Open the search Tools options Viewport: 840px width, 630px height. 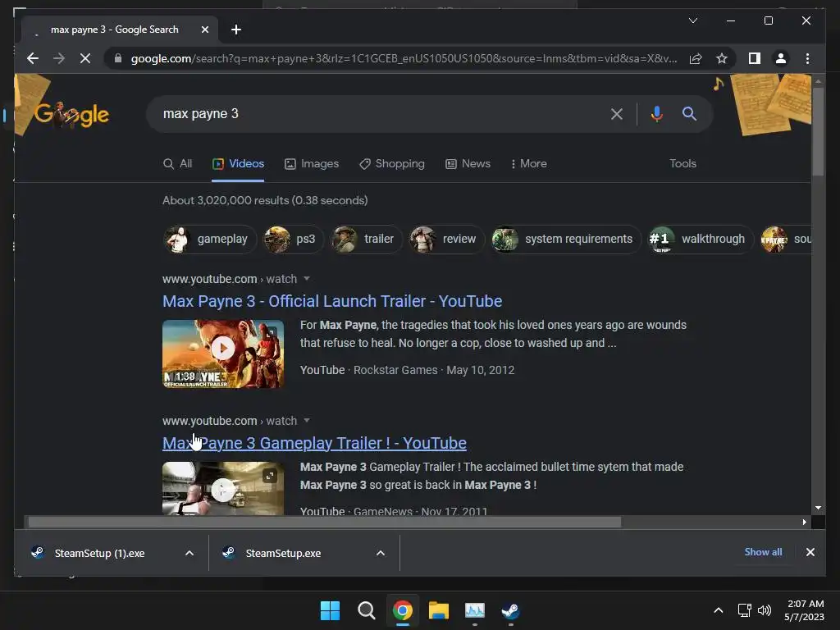coord(682,163)
